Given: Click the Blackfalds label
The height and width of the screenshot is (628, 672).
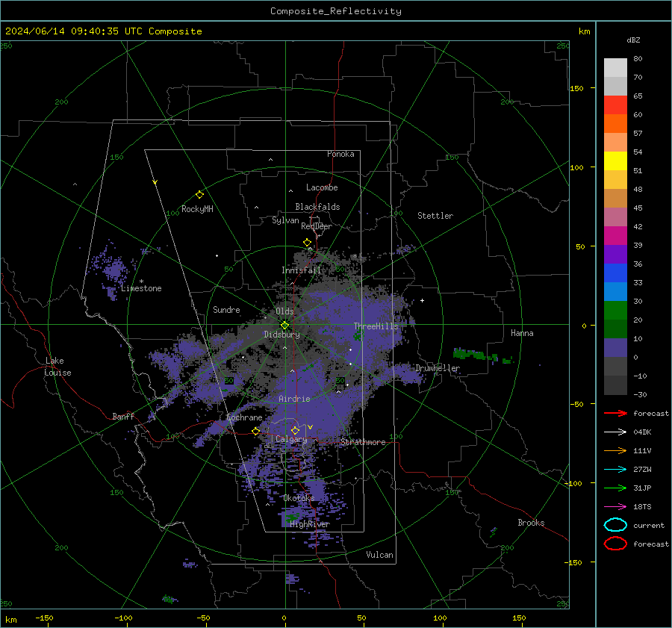Looking at the screenshot, I should 317,207.
